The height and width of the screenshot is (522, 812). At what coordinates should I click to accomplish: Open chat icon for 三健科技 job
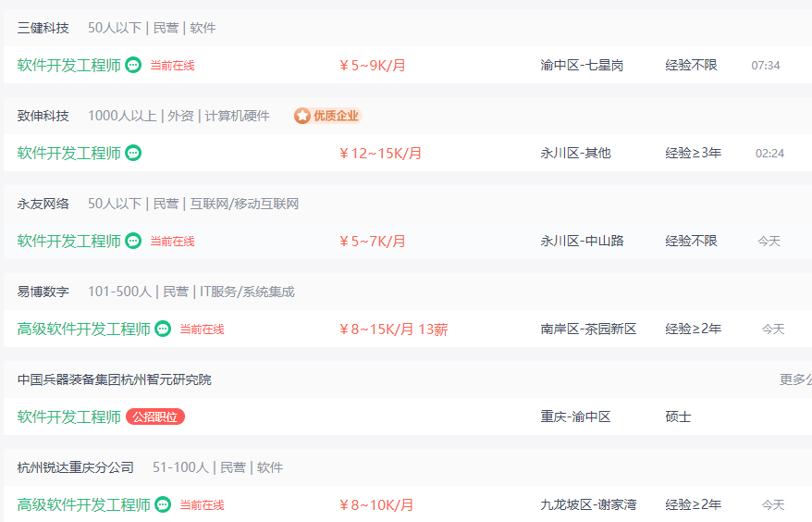click(133, 66)
